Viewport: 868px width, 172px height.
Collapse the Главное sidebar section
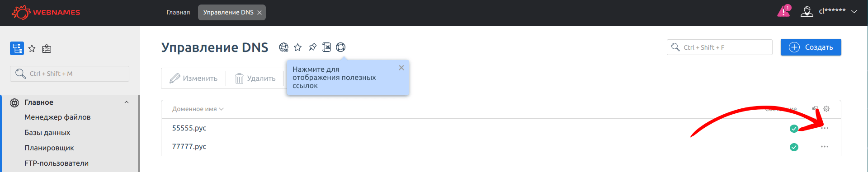click(x=127, y=102)
